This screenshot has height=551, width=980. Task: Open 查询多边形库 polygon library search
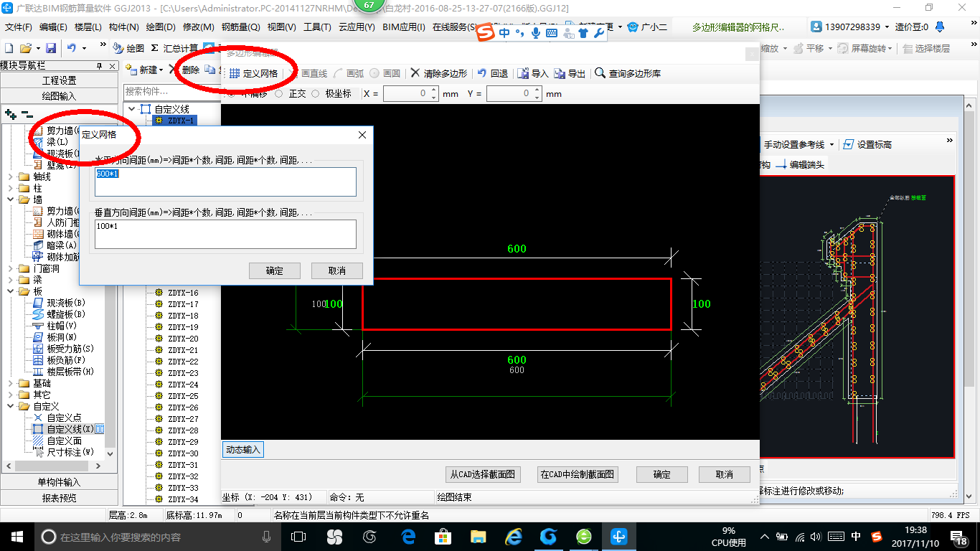(628, 74)
